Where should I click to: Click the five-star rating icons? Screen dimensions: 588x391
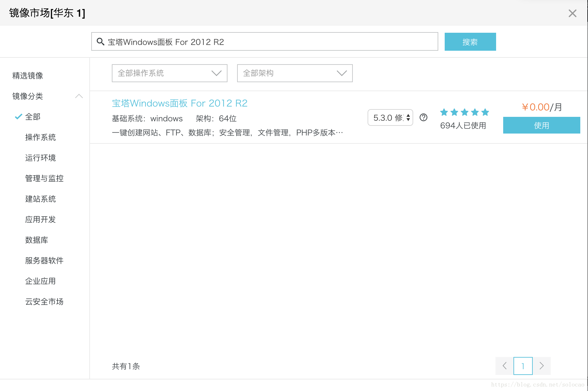465,112
